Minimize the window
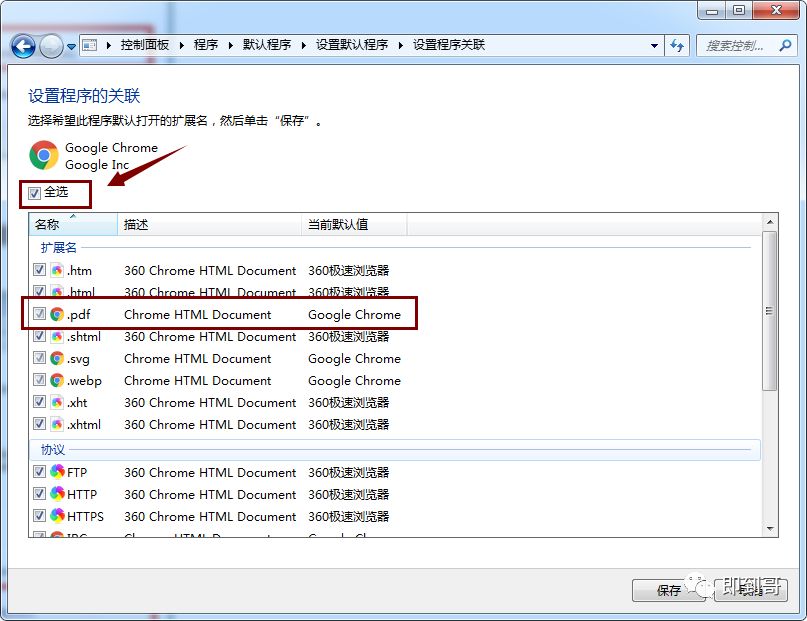Image resolution: width=807 pixels, height=621 pixels. tap(712, 10)
